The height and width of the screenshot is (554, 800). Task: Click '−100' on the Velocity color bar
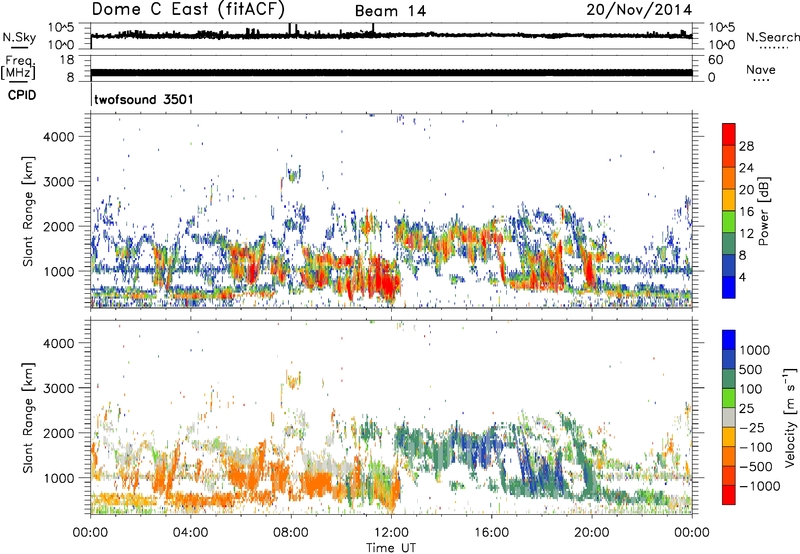(x=756, y=447)
